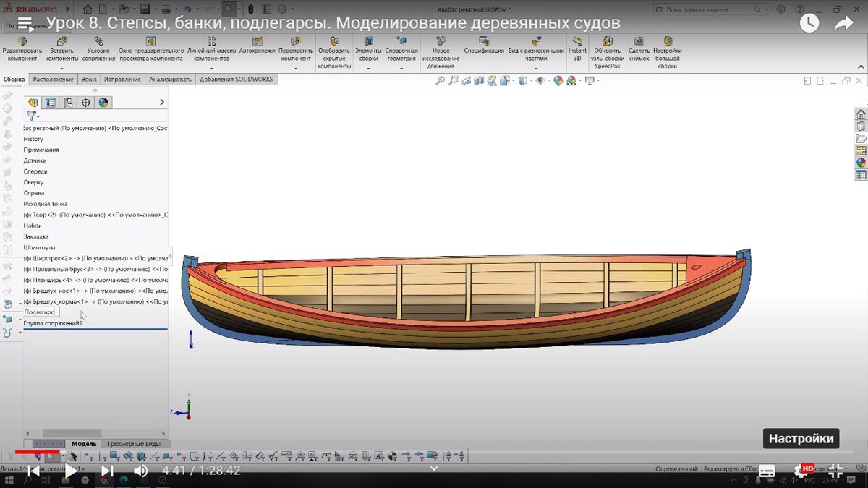Switch to the Исправление tab
This screenshot has height=488, width=868.
122,80
